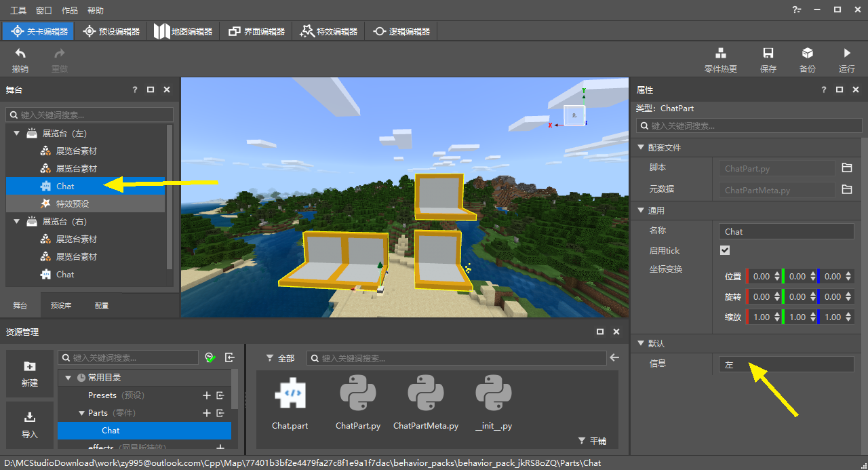Click the 撤销 undo arrow icon
The height and width of the screenshot is (470, 868).
pos(20,54)
